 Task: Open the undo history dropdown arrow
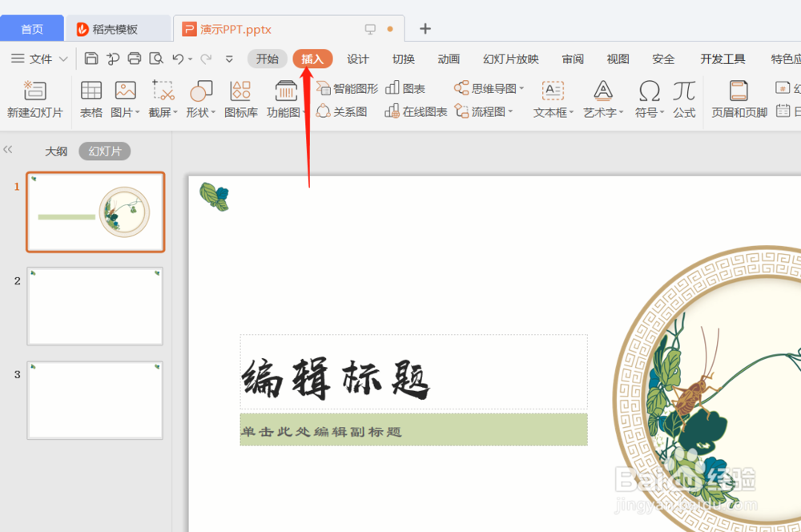pyautogui.click(x=190, y=59)
